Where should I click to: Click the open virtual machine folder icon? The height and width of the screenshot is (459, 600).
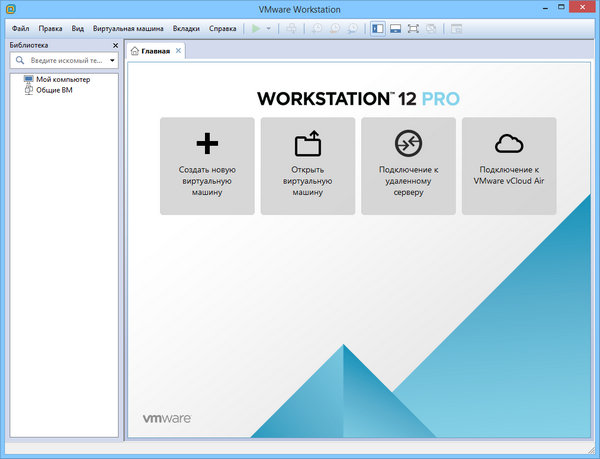pos(307,143)
